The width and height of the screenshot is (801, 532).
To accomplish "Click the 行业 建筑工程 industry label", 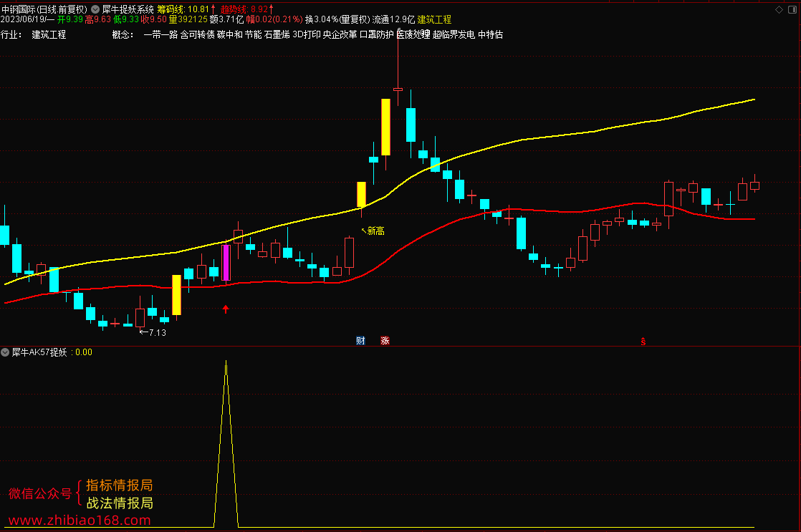I will [33, 34].
